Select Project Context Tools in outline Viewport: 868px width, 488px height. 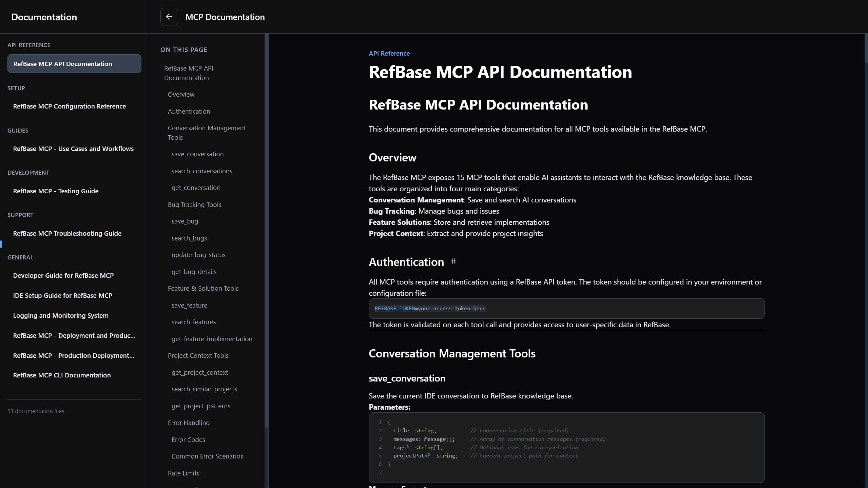tap(198, 355)
